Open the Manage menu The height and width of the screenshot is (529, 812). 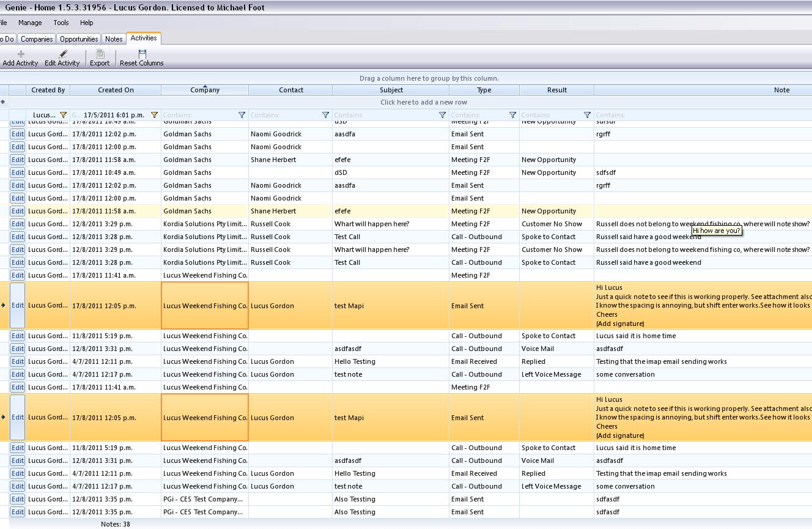click(x=30, y=23)
